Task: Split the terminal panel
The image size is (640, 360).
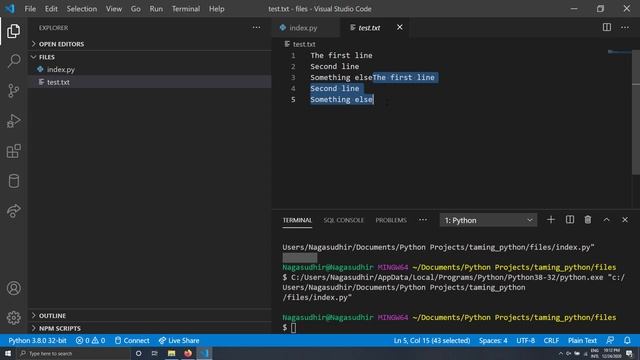Action: [570, 220]
